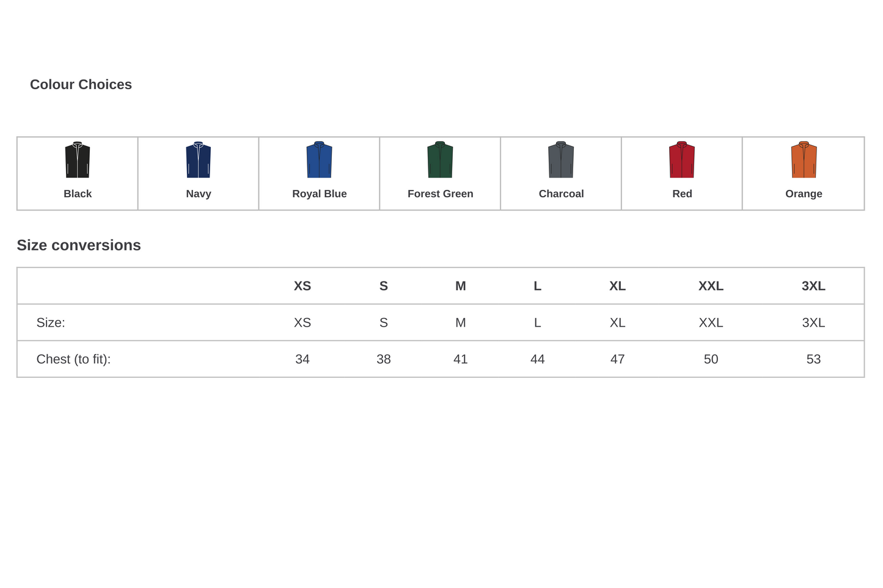The height and width of the screenshot is (588, 883).
Task: Click the XS column header
Action: click(302, 286)
